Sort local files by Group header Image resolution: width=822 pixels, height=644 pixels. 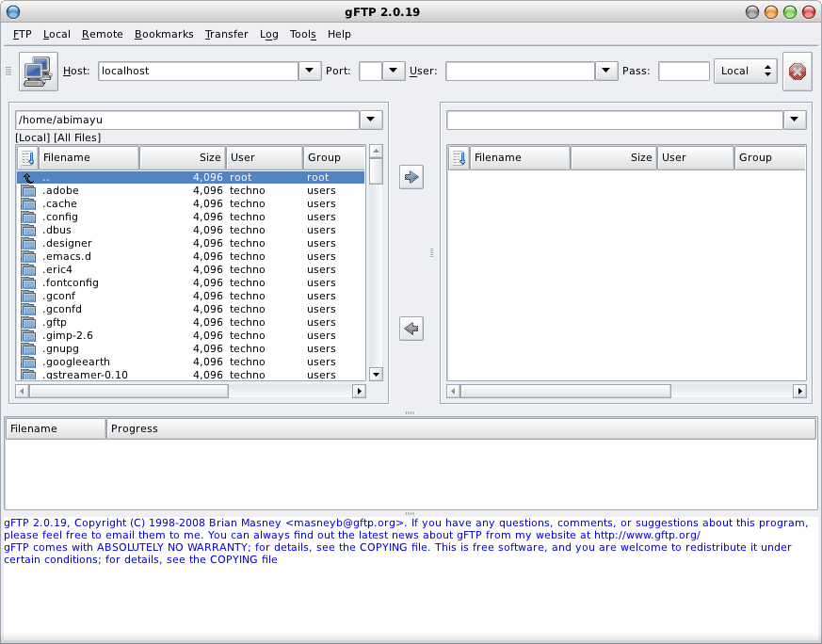point(334,158)
